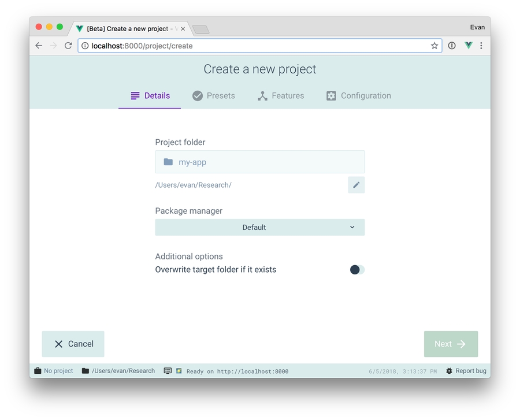
Task: Reload the page in the browser
Action: 68,46
